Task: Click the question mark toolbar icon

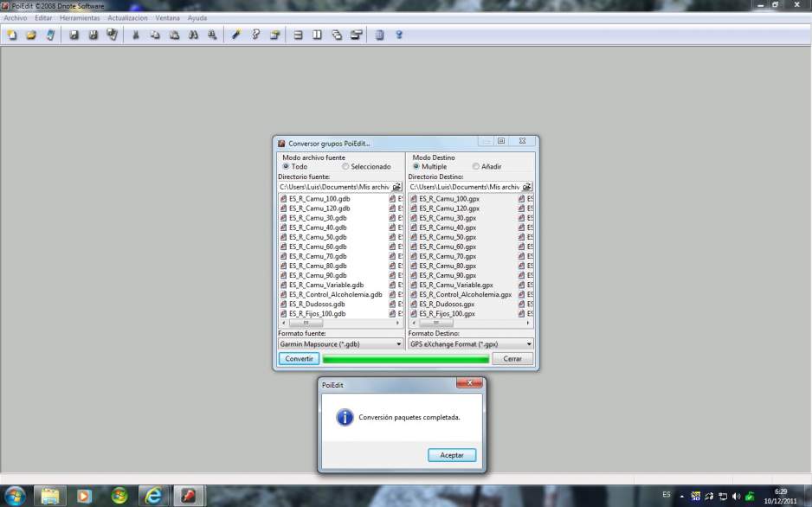Action: click(255, 35)
